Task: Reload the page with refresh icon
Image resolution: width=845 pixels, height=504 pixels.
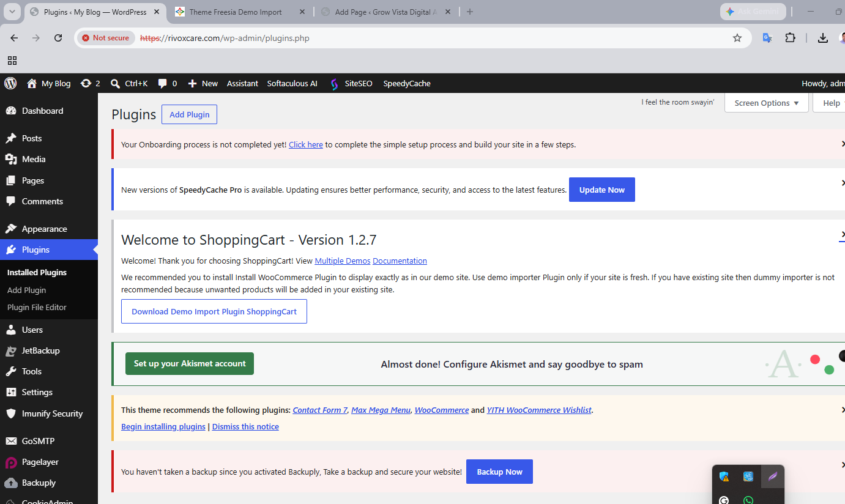Action: (x=58, y=38)
